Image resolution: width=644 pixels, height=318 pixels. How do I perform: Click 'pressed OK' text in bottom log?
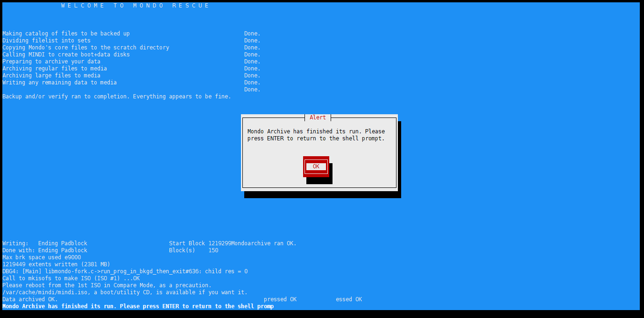pyautogui.click(x=280, y=299)
